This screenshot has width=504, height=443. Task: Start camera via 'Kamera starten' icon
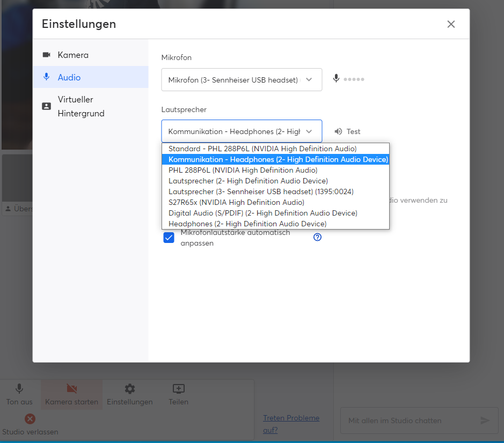coord(71,389)
